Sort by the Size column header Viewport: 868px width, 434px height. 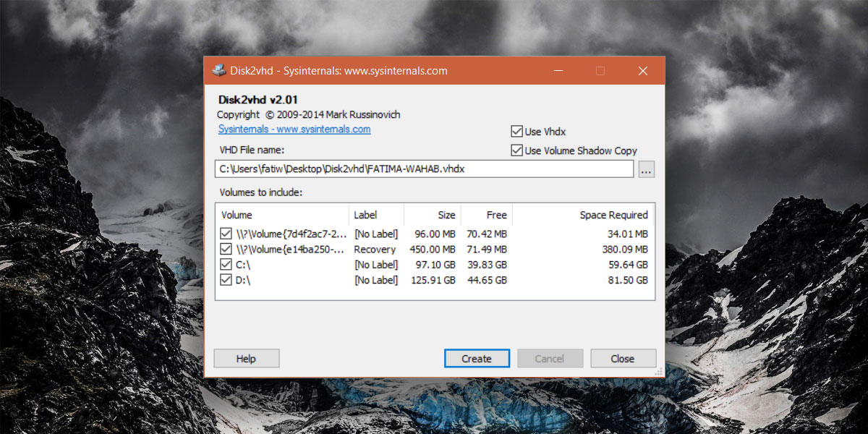pyautogui.click(x=432, y=215)
